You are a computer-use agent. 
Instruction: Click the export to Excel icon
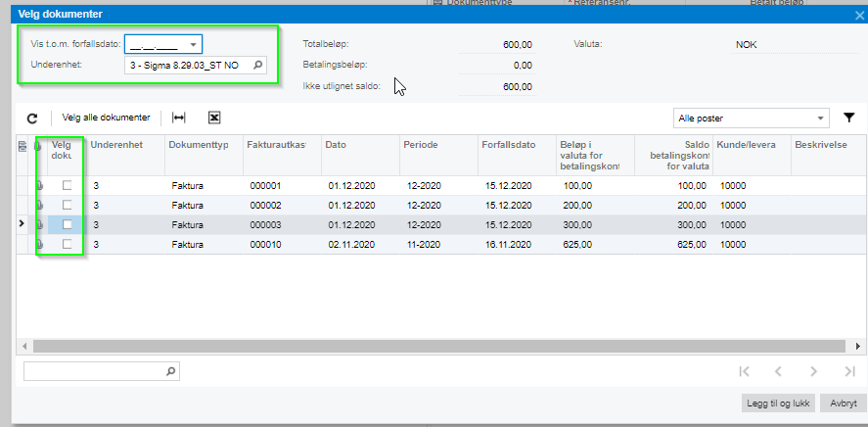coord(214,118)
